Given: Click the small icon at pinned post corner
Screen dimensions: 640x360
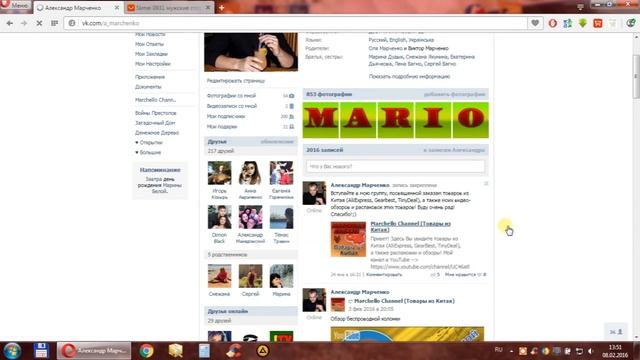Looking at the screenshot, I should pos(486,184).
